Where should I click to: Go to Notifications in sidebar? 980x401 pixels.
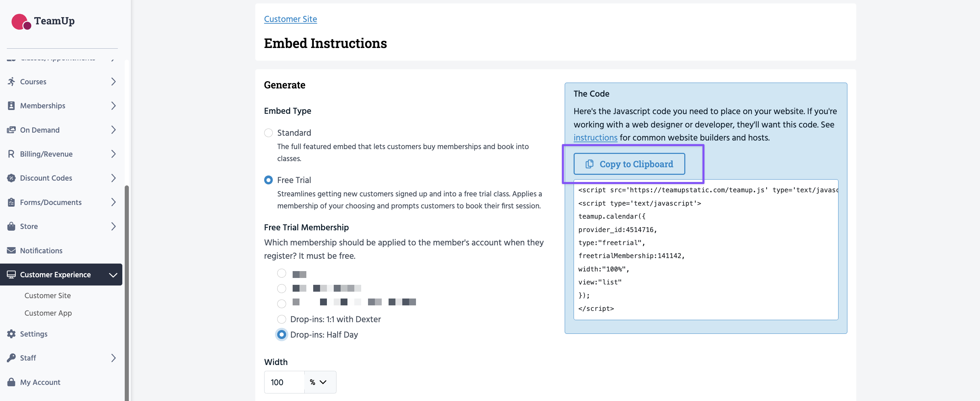[x=41, y=250]
